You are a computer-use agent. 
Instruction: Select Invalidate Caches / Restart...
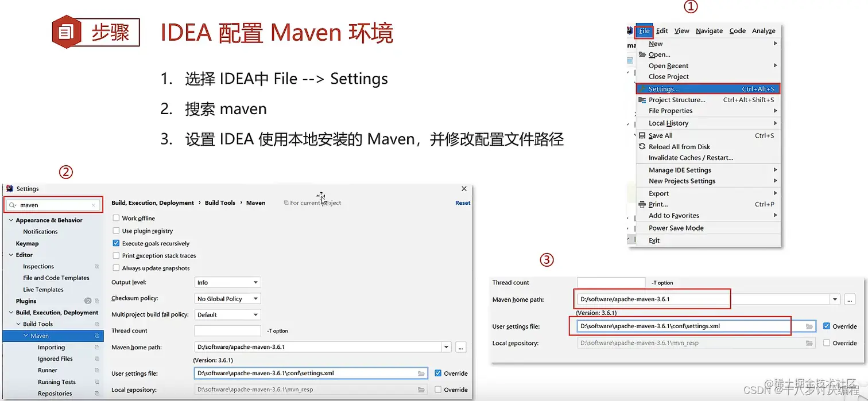(708, 158)
